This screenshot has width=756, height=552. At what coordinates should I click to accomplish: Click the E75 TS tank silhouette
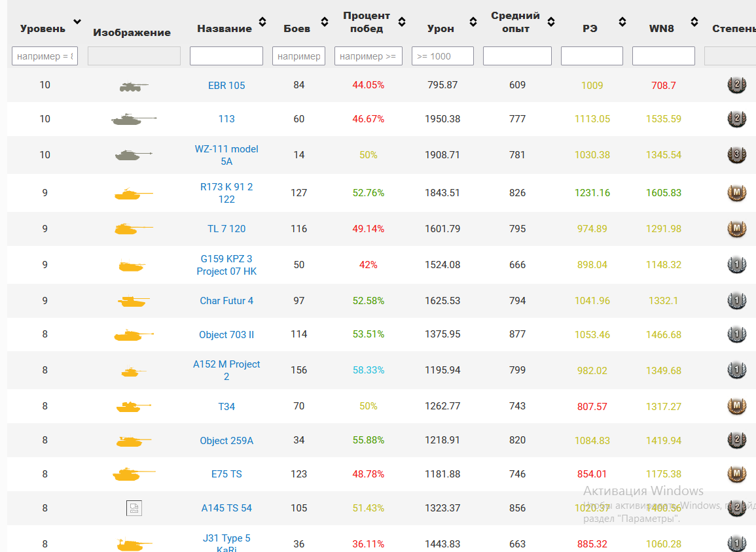(134, 474)
